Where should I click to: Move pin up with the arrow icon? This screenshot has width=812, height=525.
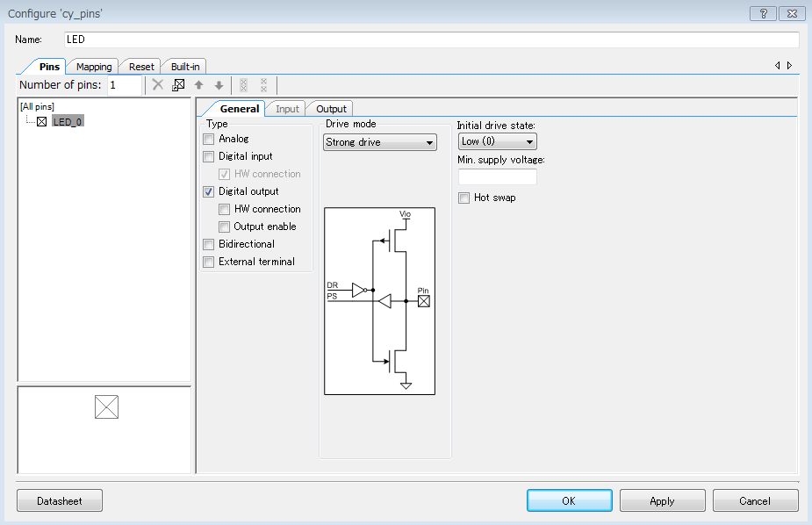[199, 85]
